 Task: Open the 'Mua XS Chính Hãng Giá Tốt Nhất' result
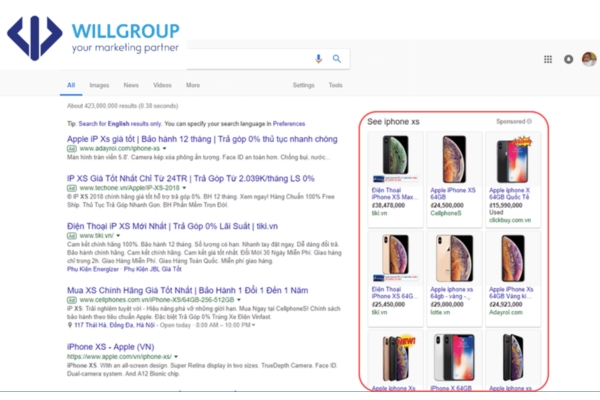pos(188,290)
